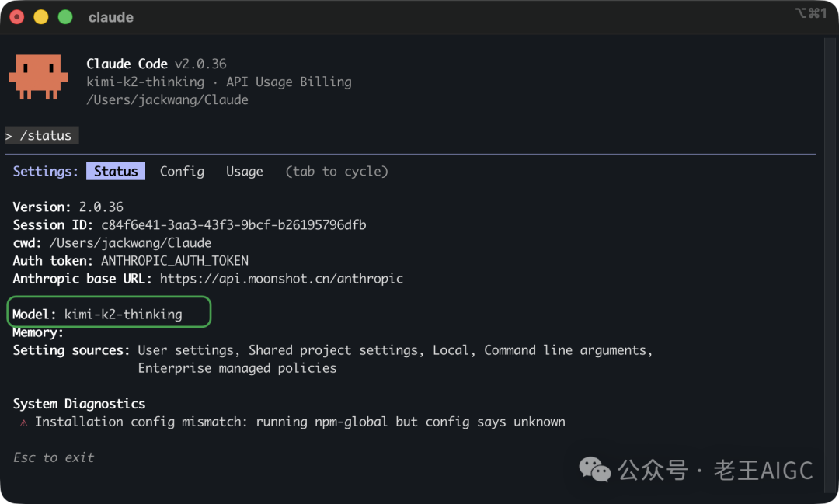Click the green fullscreen window button
This screenshot has width=839, height=504.
point(65,17)
